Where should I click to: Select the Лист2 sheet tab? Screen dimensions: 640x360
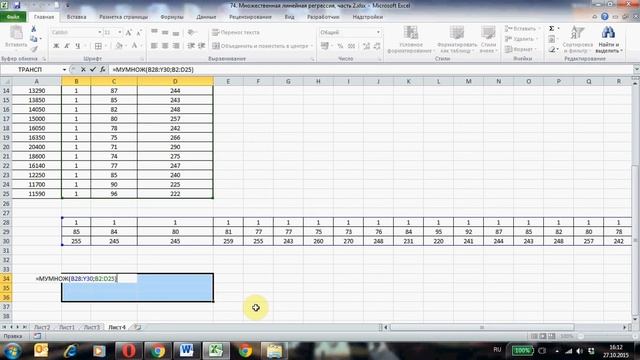pyautogui.click(x=42, y=327)
